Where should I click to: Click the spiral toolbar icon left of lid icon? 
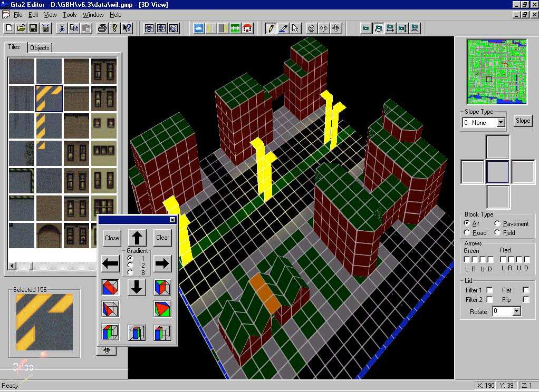(x=174, y=28)
